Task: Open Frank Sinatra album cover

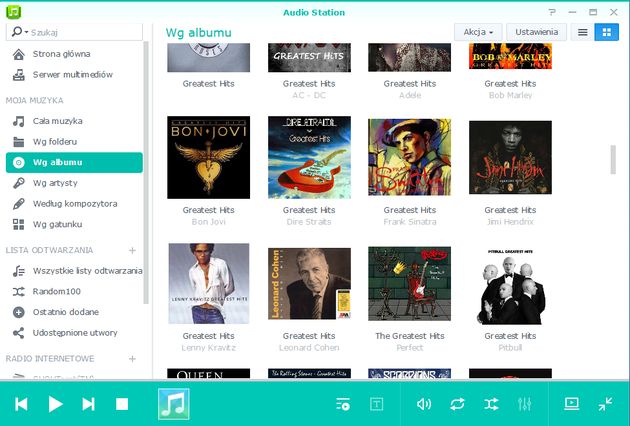Action: tap(409, 157)
